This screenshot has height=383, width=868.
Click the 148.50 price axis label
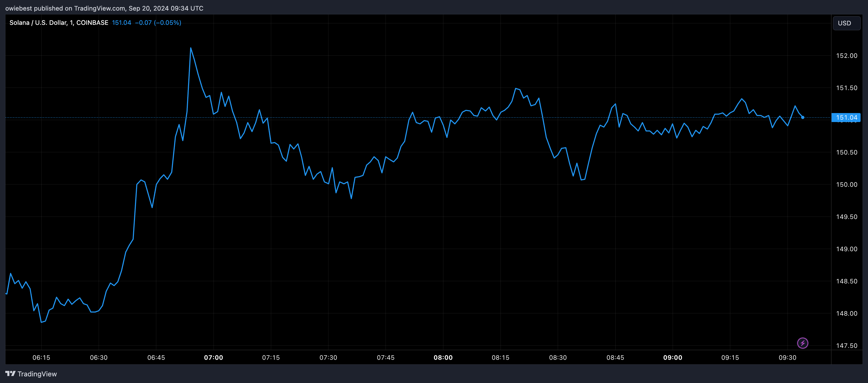coord(846,281)
